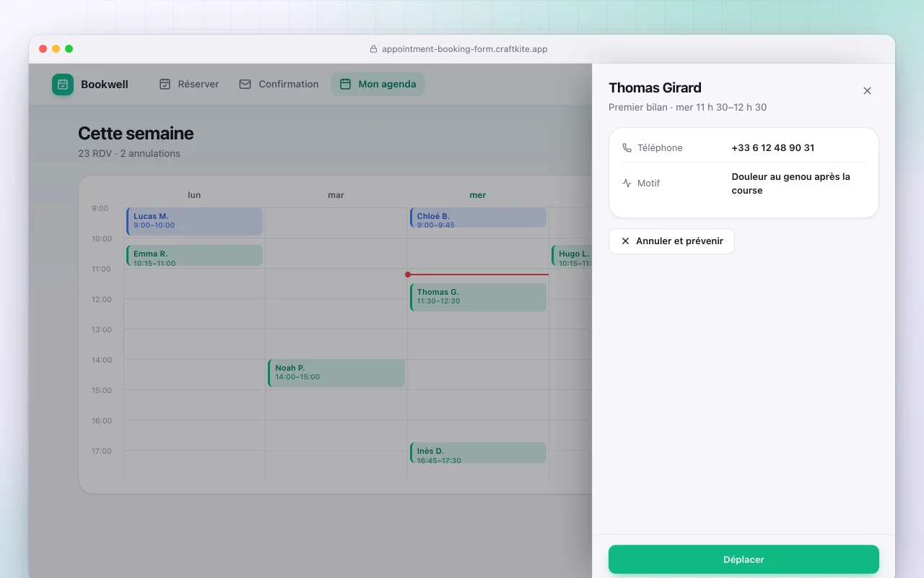924x578 pixels.
Task: Close the Thomas Girard detail panel
Action: click(x=867, y=91)
